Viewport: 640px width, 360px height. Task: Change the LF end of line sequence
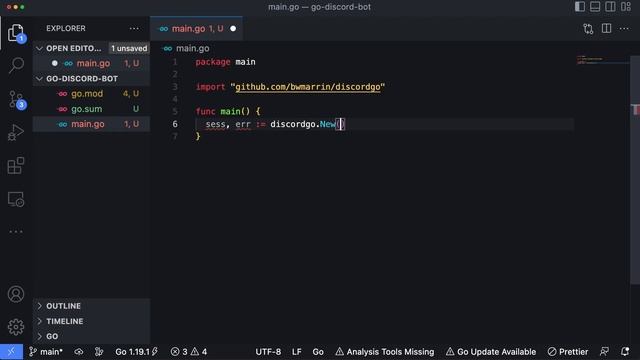click(297, 352)
